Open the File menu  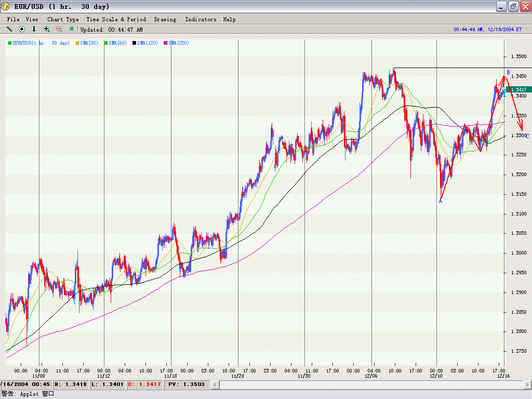pyautogui.click(x=13, y=19)
